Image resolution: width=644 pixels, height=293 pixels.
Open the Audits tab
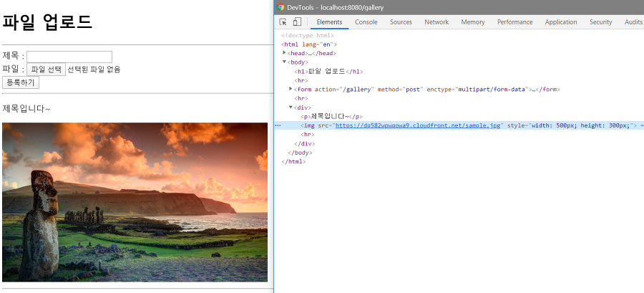pos(633,22)
